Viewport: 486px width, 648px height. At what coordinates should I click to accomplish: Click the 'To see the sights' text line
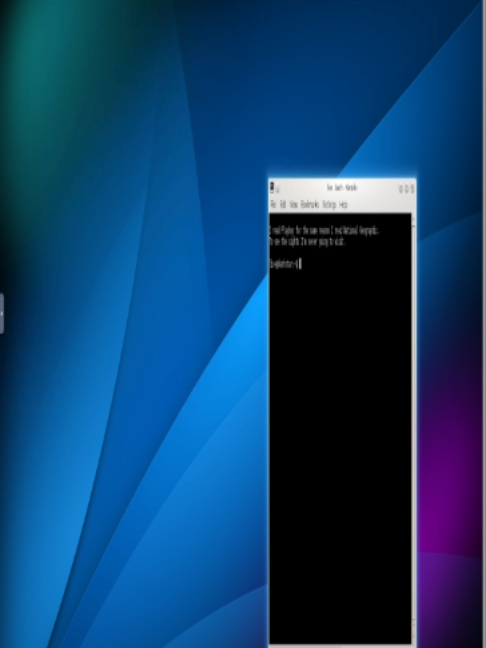click(307, 242)
